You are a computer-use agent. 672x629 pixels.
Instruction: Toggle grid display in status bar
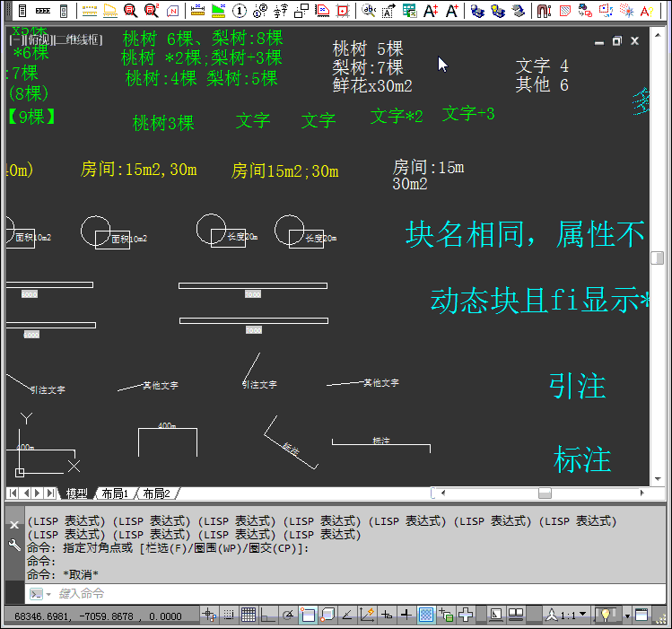tap(249, 615)
